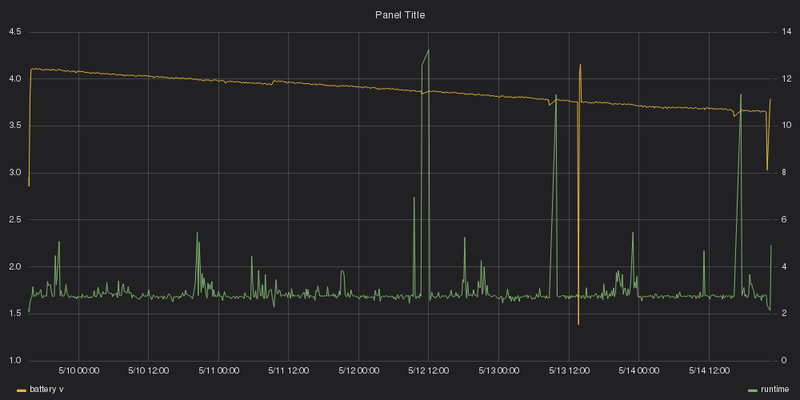Toggle the runtime legend series
This screenshot has height=400, width=800.
click(774, 390)
